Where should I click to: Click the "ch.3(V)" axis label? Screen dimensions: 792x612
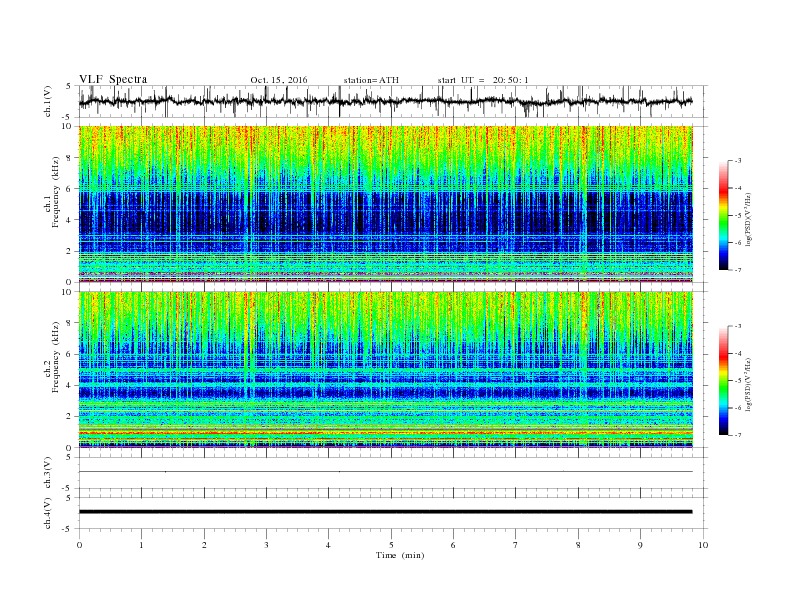pos(48,473)
